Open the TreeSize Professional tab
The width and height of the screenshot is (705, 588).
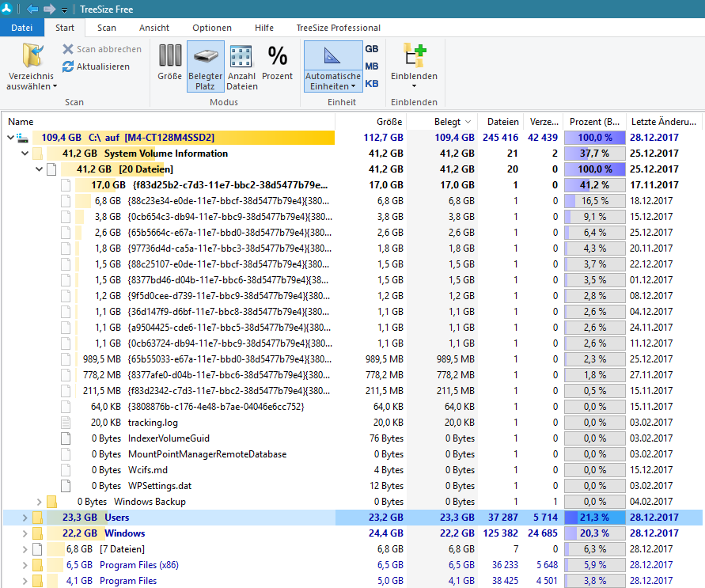click(x=338, y=28)
